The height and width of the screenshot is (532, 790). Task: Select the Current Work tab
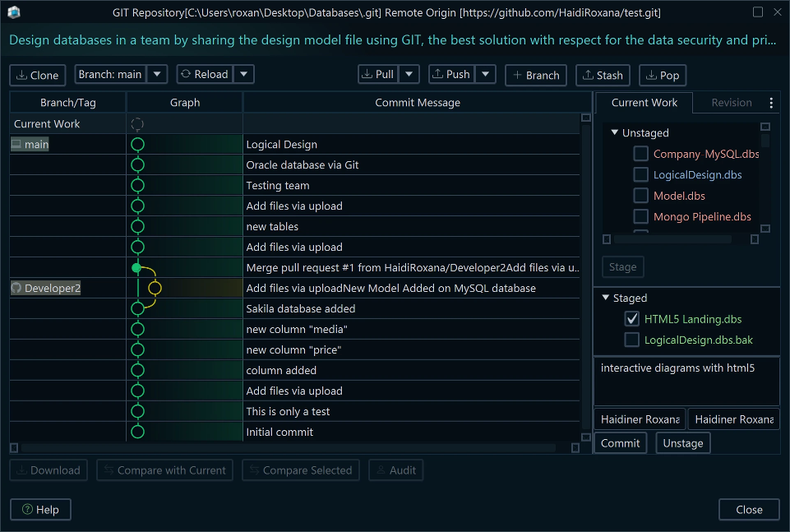[x=644, y=103]
